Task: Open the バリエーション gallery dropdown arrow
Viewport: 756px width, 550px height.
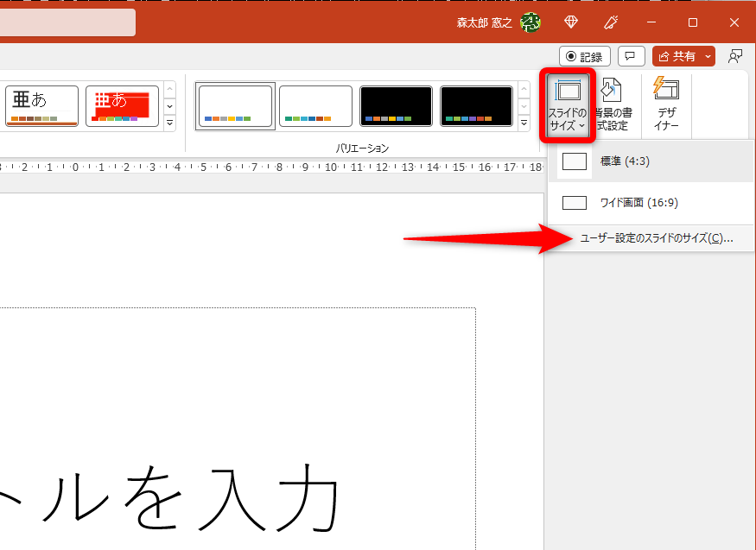Action: point(524,123)
